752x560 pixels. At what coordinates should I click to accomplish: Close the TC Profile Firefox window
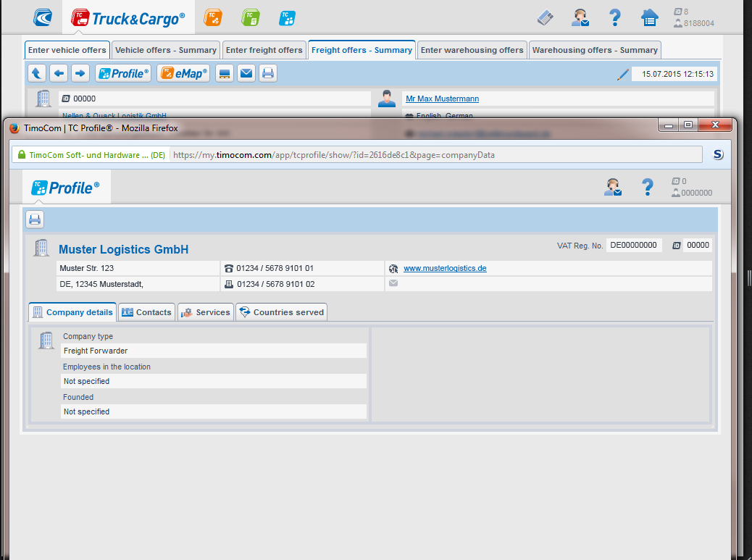tap(715, 125)
